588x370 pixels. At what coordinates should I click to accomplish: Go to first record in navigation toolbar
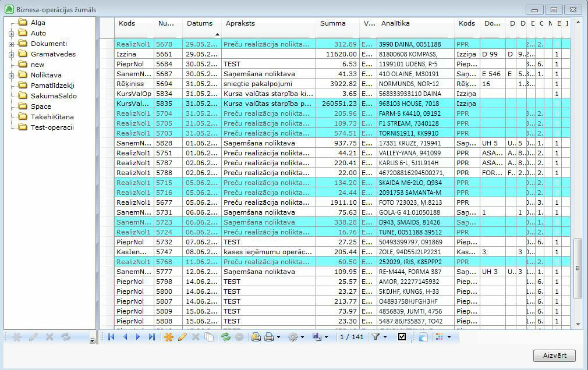(111, 337)
